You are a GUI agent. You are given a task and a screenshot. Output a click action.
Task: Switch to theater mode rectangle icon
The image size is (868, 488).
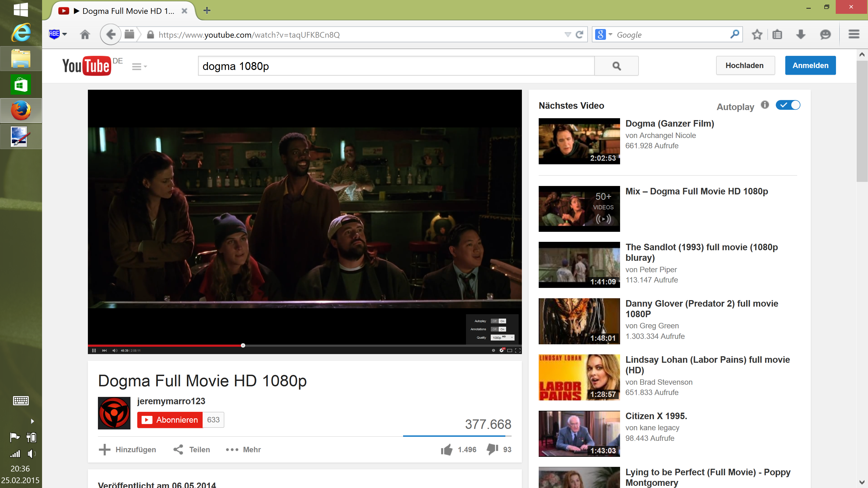pos(510,350)
